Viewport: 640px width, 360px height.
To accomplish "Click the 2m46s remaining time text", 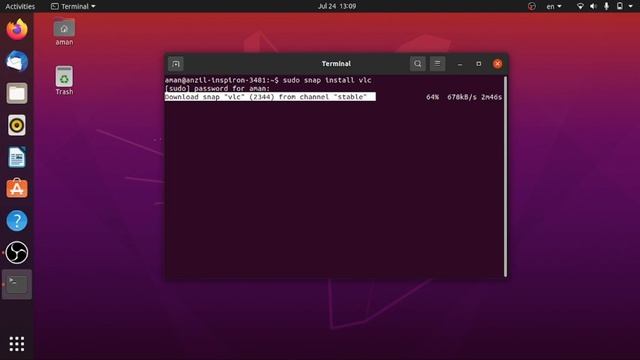I will pyautogui.click(x=491, y=97).
